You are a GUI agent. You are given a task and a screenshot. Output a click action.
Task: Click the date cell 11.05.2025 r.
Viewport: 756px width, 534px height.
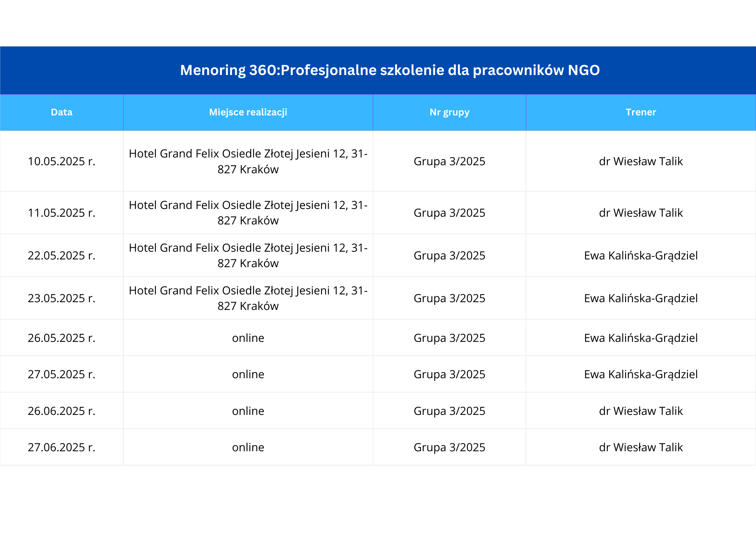click(x=62, y=213)
